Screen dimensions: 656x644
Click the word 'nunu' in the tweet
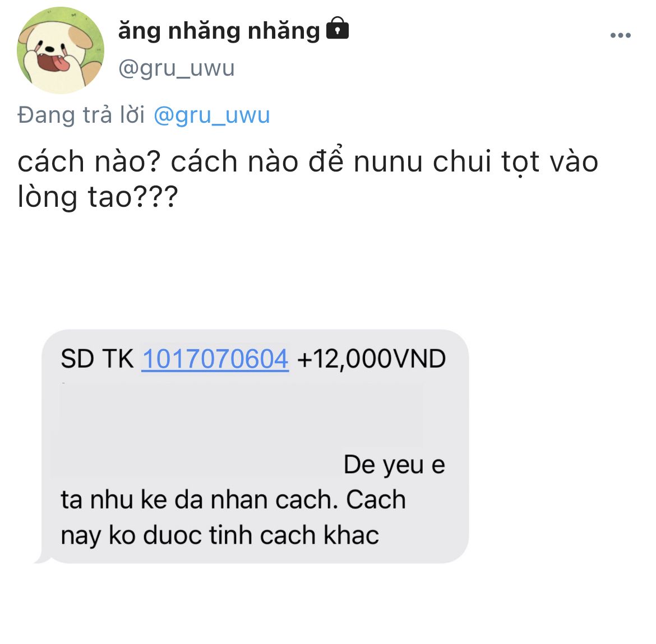click(x=388, y=162)
